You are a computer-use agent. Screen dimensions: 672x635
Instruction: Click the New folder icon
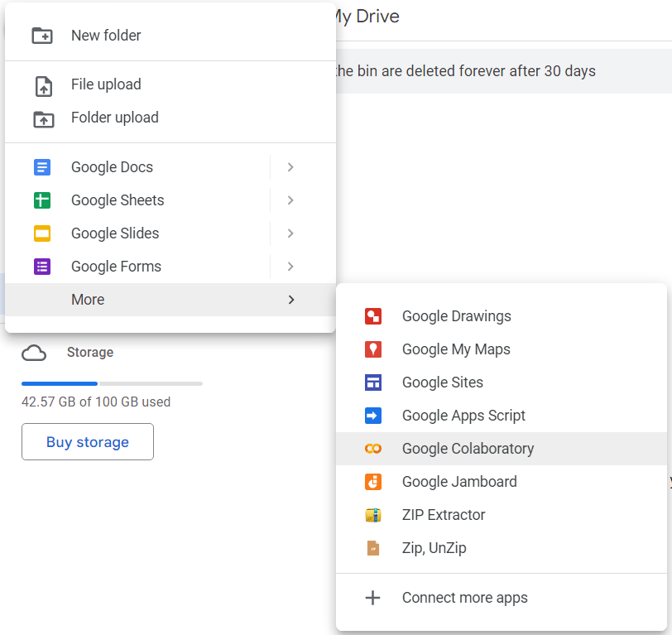(x=42, y=36)
